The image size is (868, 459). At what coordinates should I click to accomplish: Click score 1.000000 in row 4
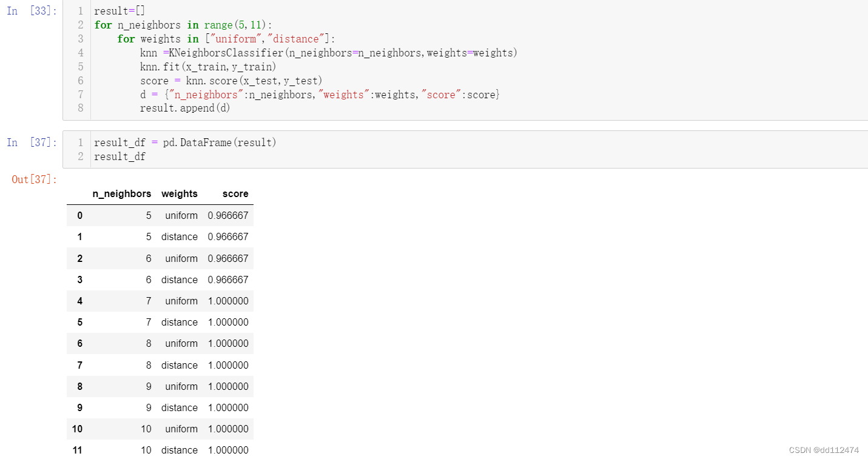tap(228, 301)
